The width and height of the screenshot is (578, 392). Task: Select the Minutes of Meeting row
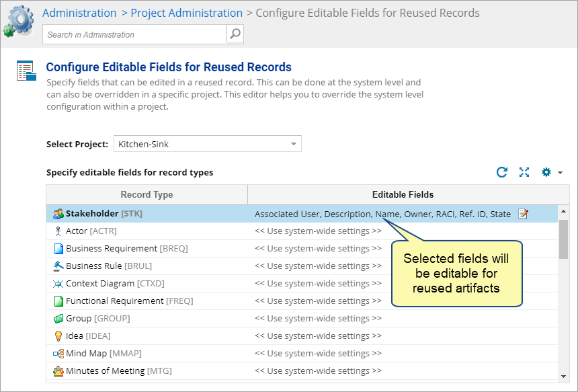pos(302,371)
